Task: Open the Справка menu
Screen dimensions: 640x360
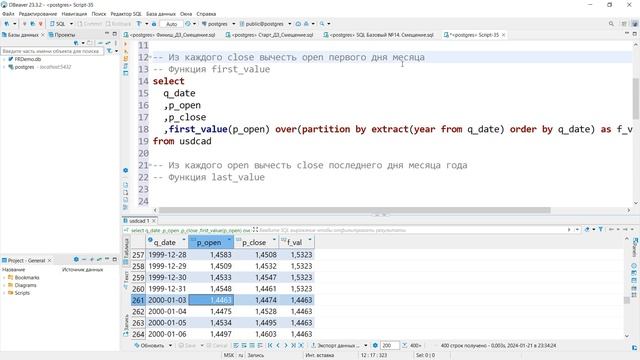Action: coord(206,14)
